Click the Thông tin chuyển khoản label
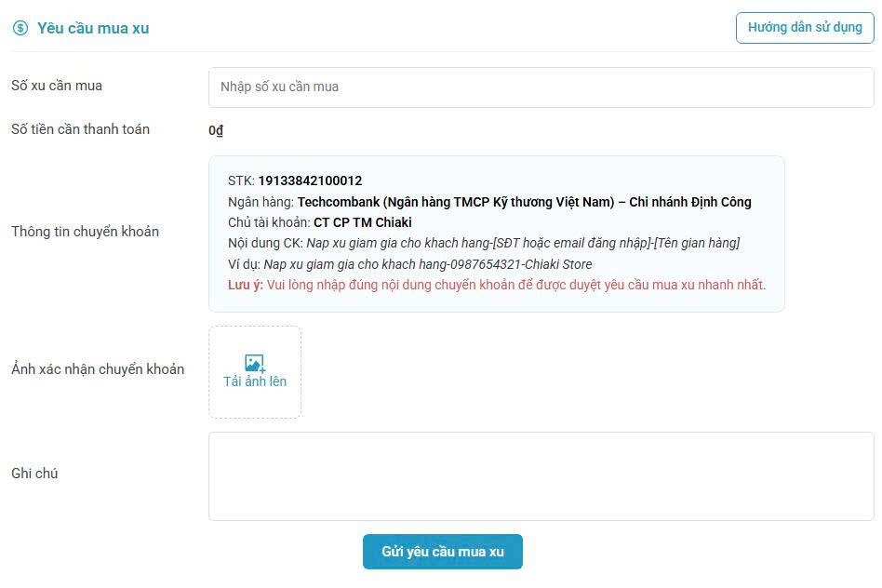Viewport: 882px width, 588px height. point(85,232)
